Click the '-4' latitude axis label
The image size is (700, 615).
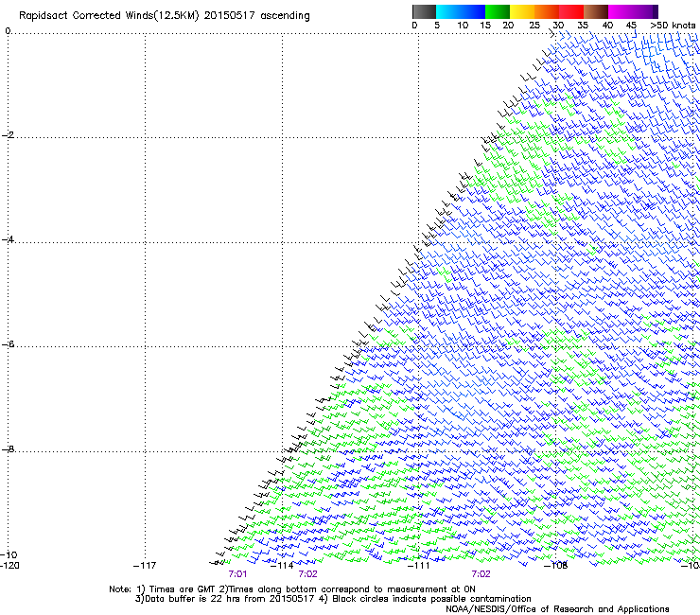pyautogui.click(x=8, y=239)
